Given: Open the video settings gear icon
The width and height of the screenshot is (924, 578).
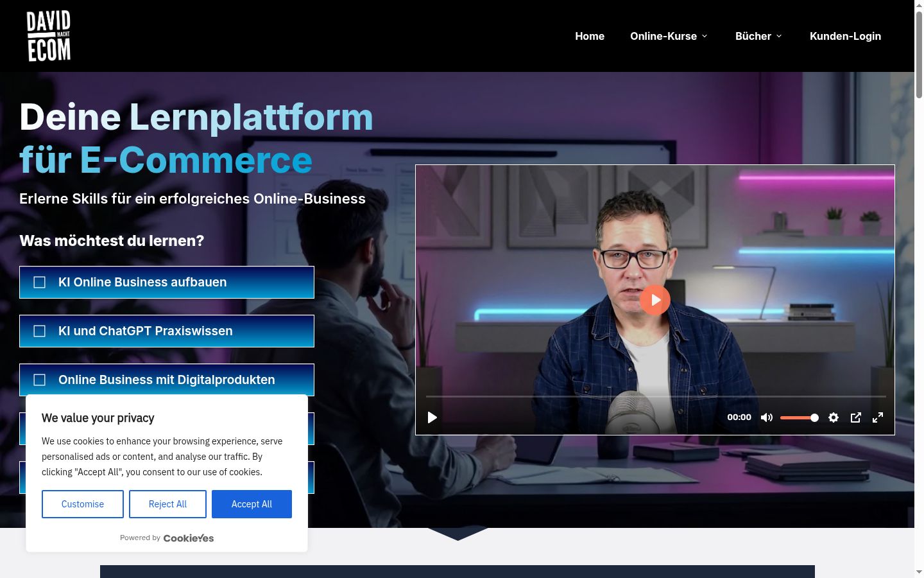Looking at the screenshot, I should pyautogui.click(x=834, y=417).
